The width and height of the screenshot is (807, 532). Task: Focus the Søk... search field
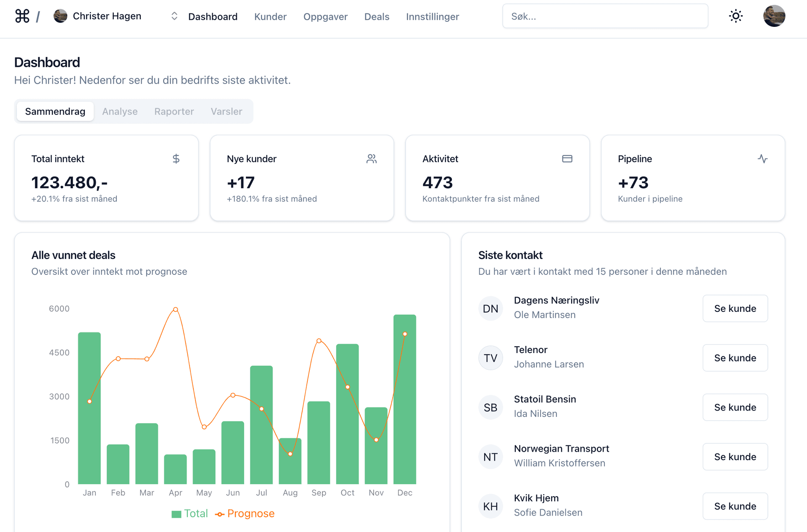[605, 16]
